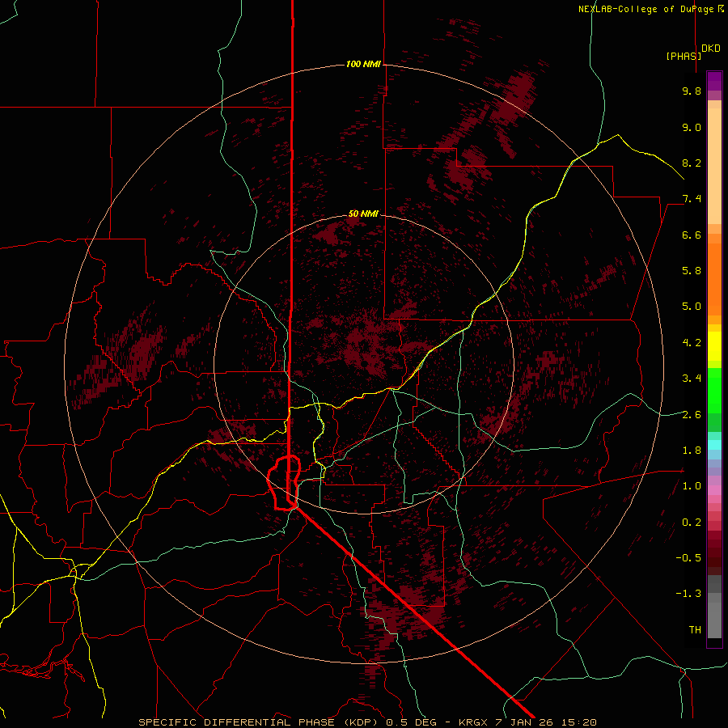Select the 100 NMI range ring label

363,64
